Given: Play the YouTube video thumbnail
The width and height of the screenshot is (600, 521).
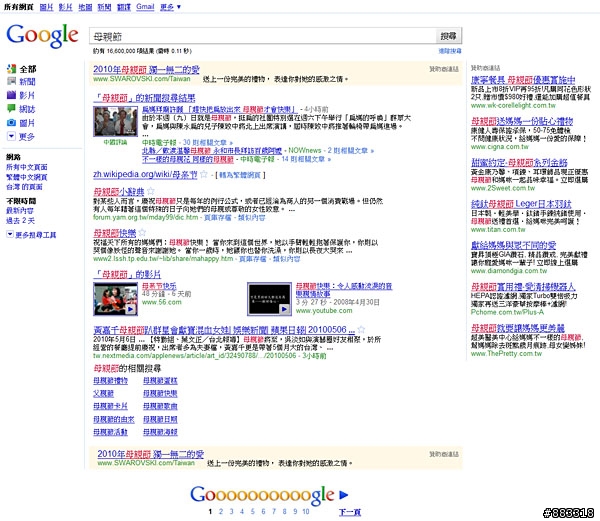Looking at the screenshot, I should [269, 299].
